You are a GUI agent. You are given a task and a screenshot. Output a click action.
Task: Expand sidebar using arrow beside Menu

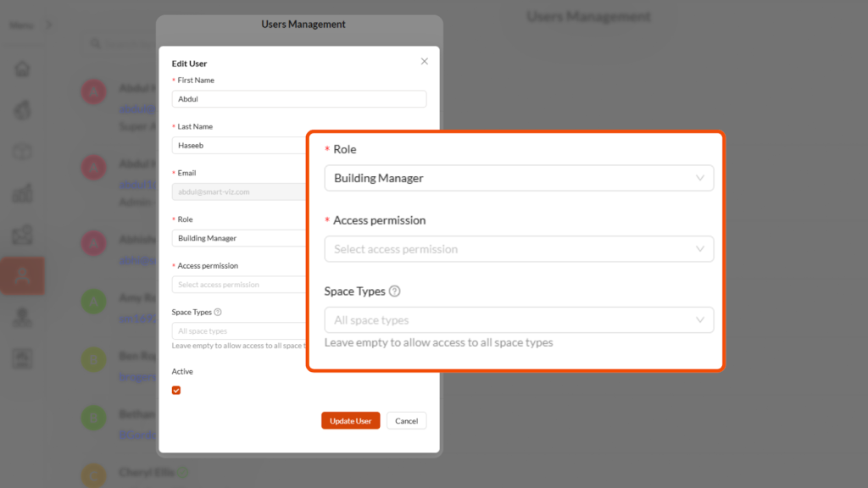(48, 25)
